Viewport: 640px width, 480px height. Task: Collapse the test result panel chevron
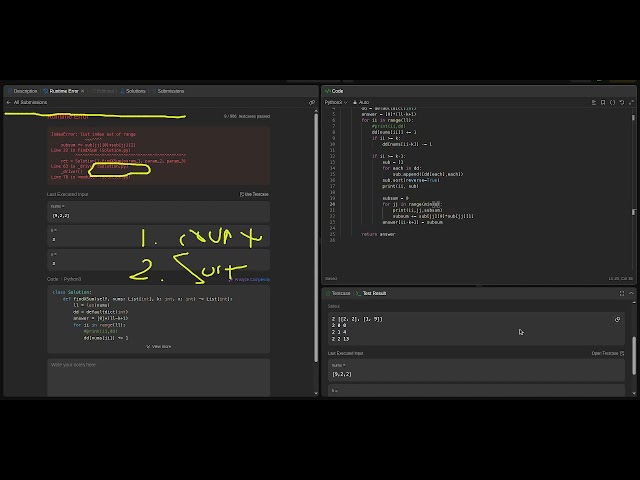[x=631, y=293]
